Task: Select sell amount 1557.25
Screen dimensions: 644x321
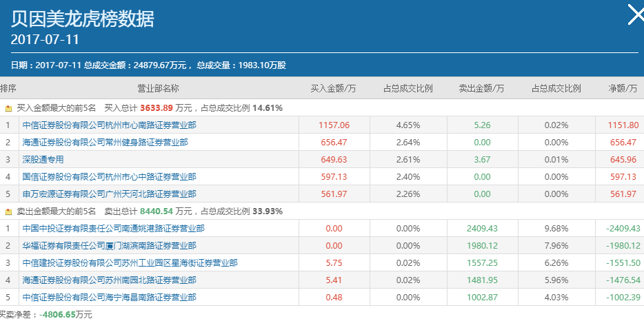Action: [482, 263]
